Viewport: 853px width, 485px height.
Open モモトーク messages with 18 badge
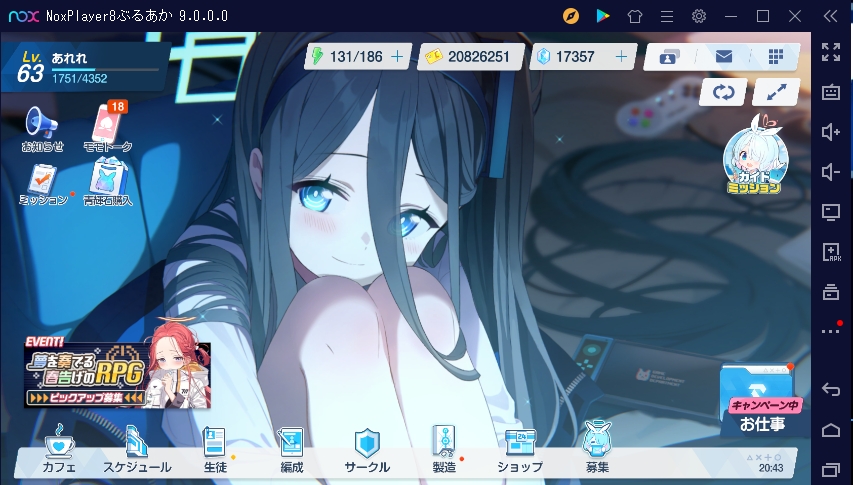[x=108, y=127]
